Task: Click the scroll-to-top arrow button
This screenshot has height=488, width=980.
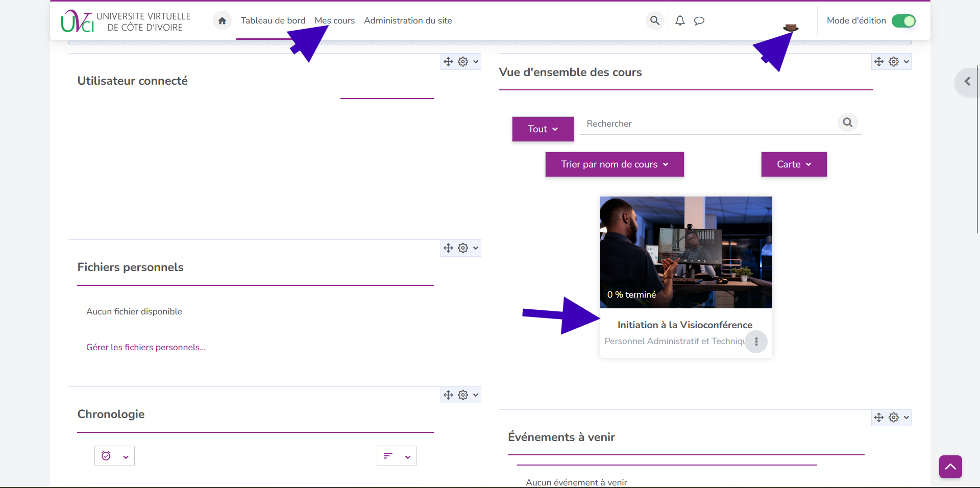Action: point(950,467)
